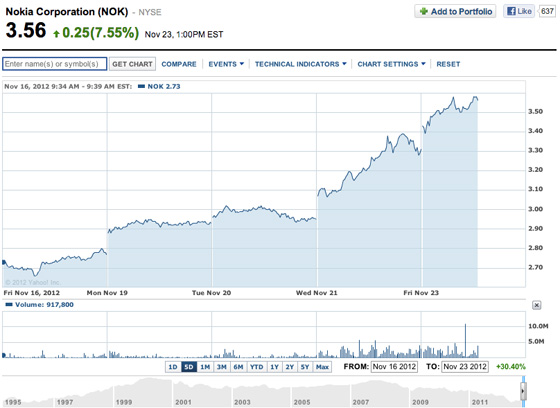Image resolution: width=560 pixels, height=408 pixels.
Task: Click the FROM date field
Action: 394,367
